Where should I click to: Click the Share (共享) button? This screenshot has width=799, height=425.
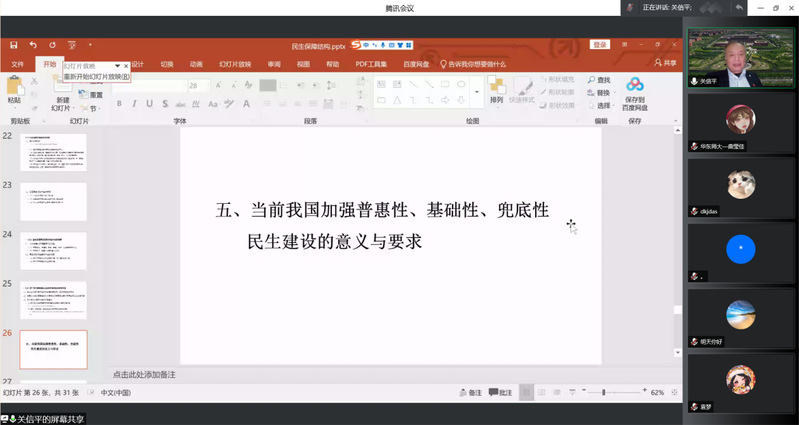665,63
